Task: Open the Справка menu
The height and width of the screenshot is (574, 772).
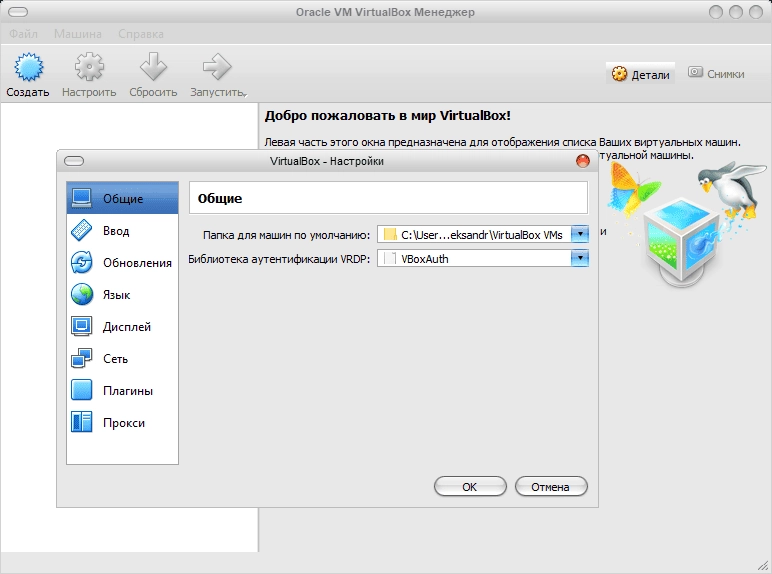Action: pyautogui.click(x=141, y=34)
